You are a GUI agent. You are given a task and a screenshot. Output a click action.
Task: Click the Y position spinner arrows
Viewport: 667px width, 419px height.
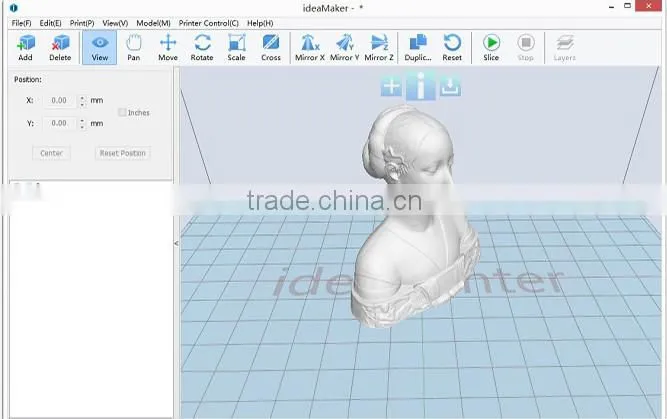(82, 124)
